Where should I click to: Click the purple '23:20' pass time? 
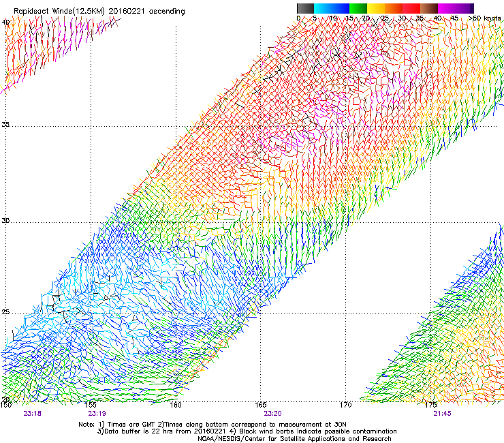click(272, 414)
